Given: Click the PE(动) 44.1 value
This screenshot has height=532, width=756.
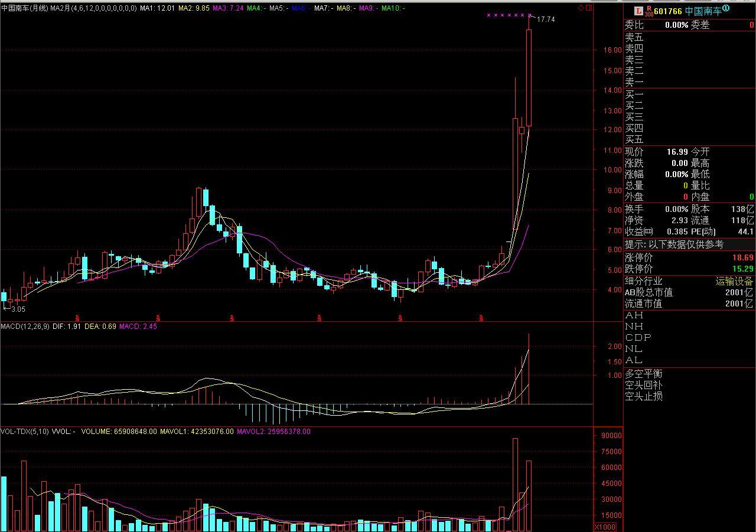Looking at the screenshot, I should click(747, 232).
